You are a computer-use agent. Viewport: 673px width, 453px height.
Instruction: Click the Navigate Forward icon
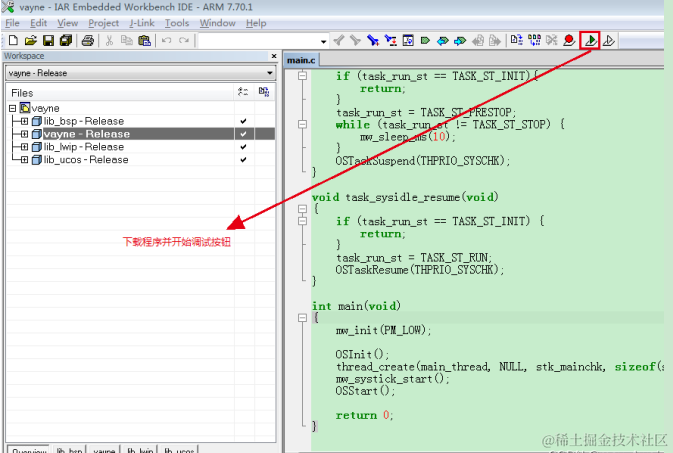click(494, 41)
